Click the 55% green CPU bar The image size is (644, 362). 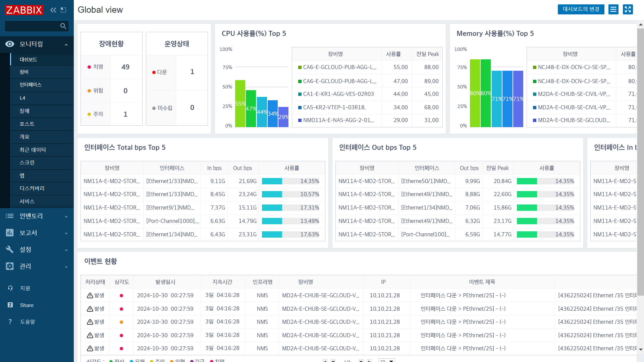point(240,104)
